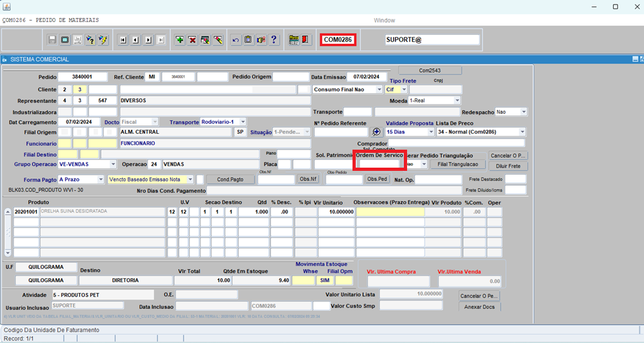Click the Save diskette toolbar icon

coord(52,40)
